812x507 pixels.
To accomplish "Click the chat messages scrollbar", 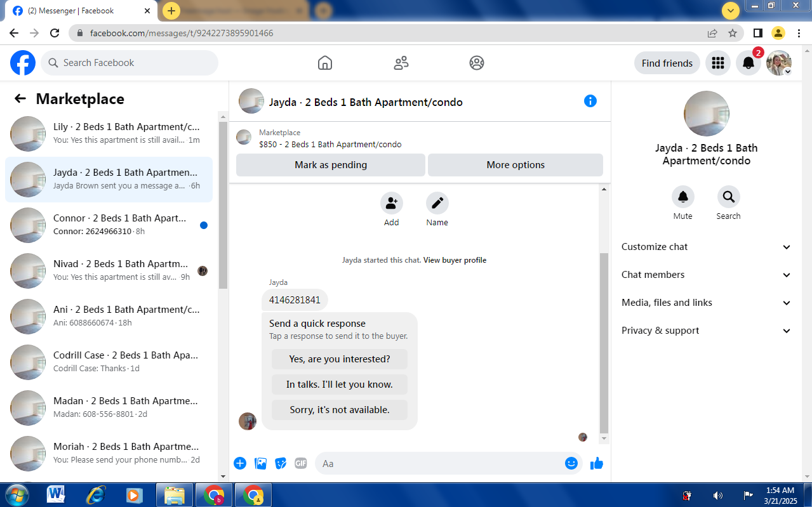I will point(604,343).
